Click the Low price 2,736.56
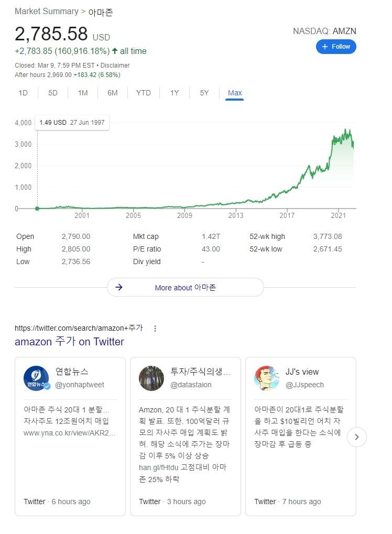Screen dimensions: 392x534 [x=76, y=261]
